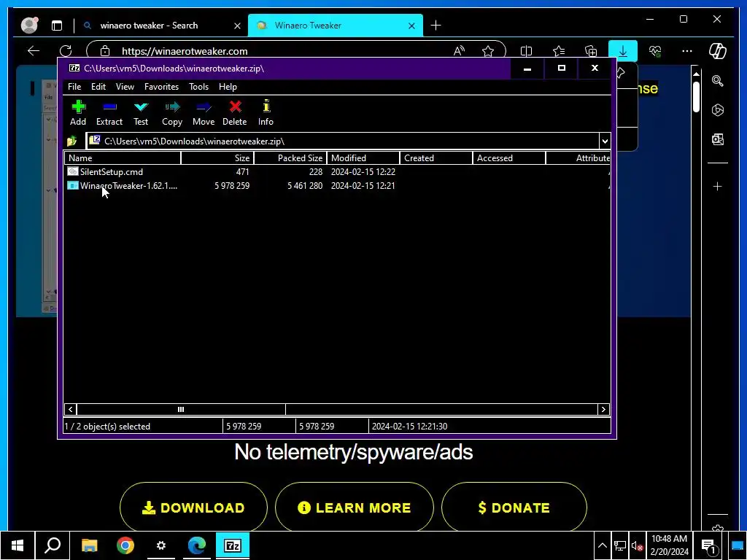Delete the selected file with the Delete icon
This screenshot has width=747, height=560.
pos(234,113)
